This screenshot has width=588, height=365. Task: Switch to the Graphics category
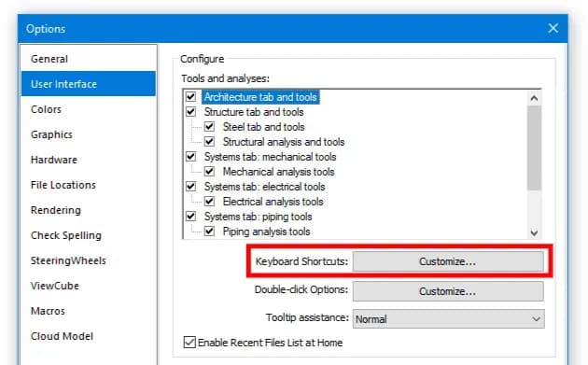(89, 134)
